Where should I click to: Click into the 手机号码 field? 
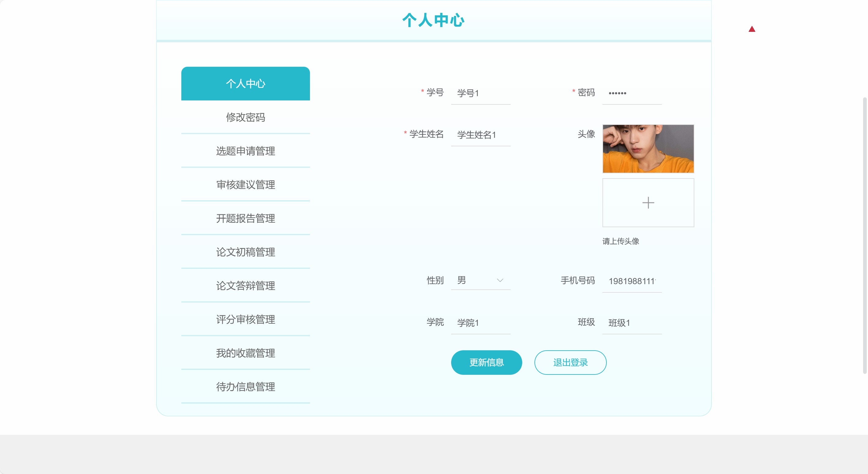pos(632,281)
